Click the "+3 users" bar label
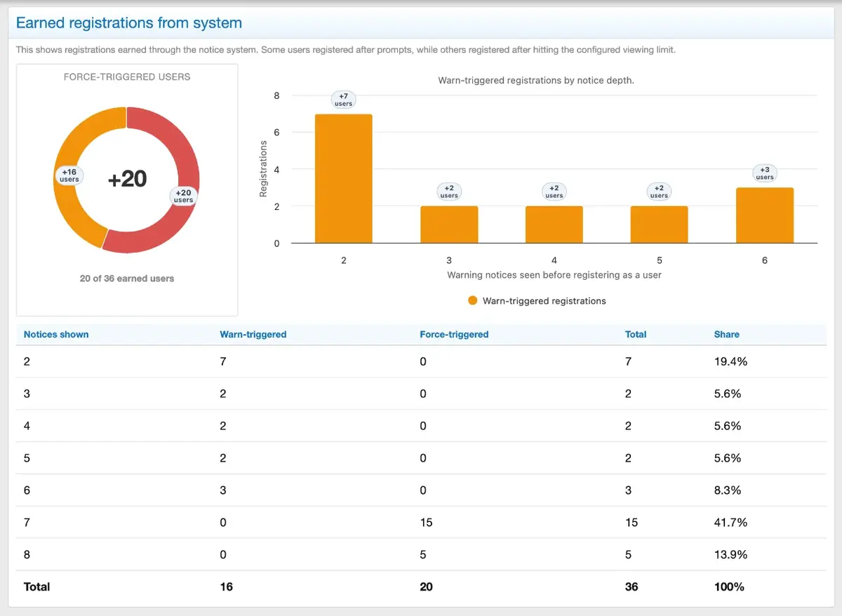842x616 pixels. (764, 173)
